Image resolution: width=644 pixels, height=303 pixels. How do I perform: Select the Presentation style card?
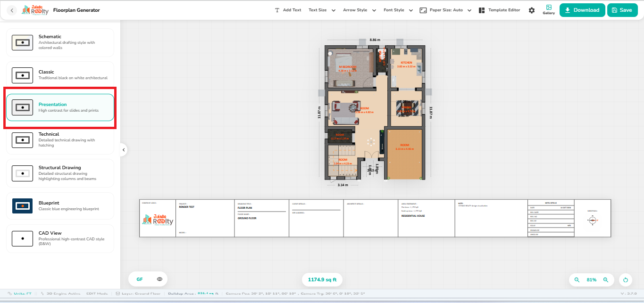click(x=60, y=107)
